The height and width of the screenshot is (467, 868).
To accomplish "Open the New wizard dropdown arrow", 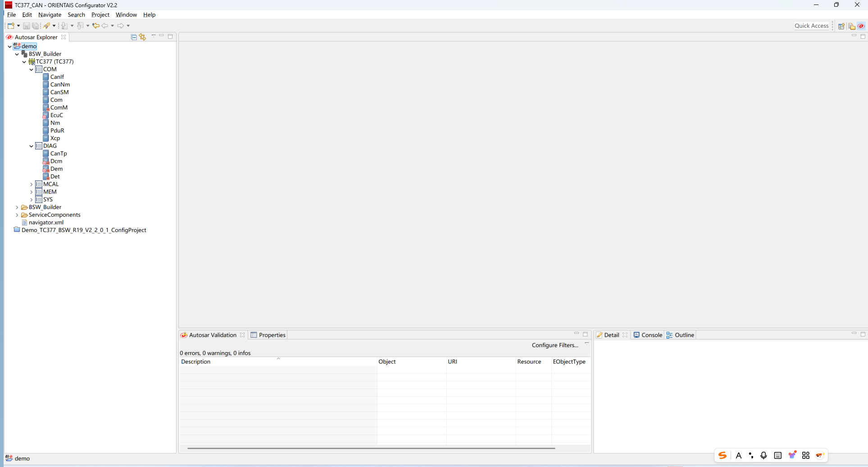I will point(18,26).
